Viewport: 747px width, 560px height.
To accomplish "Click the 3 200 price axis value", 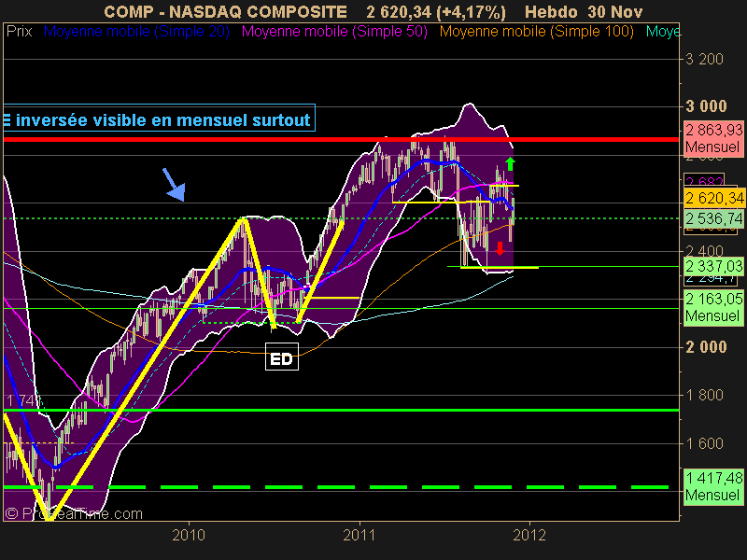I will (704, 59).
